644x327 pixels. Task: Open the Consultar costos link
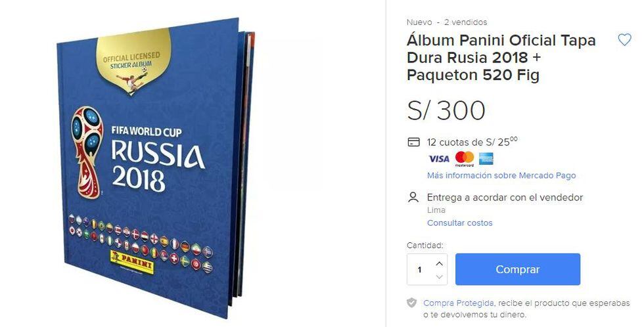[459, 223]
